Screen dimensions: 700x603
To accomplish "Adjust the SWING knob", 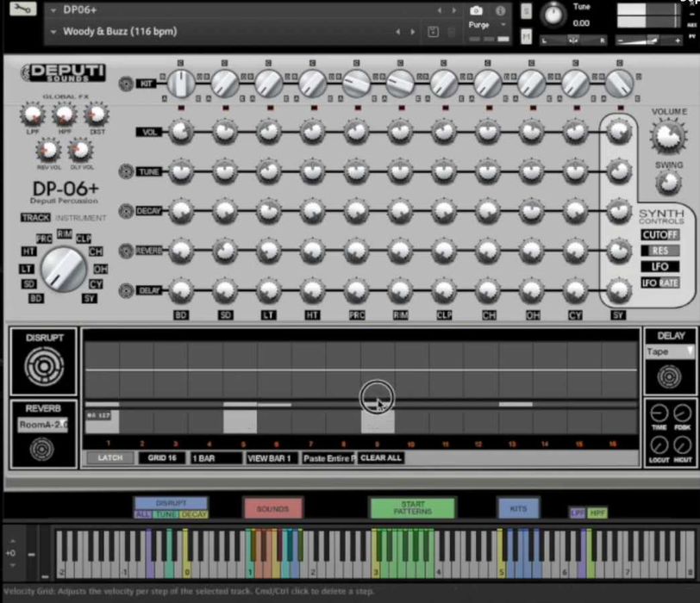I will (669, 183).
